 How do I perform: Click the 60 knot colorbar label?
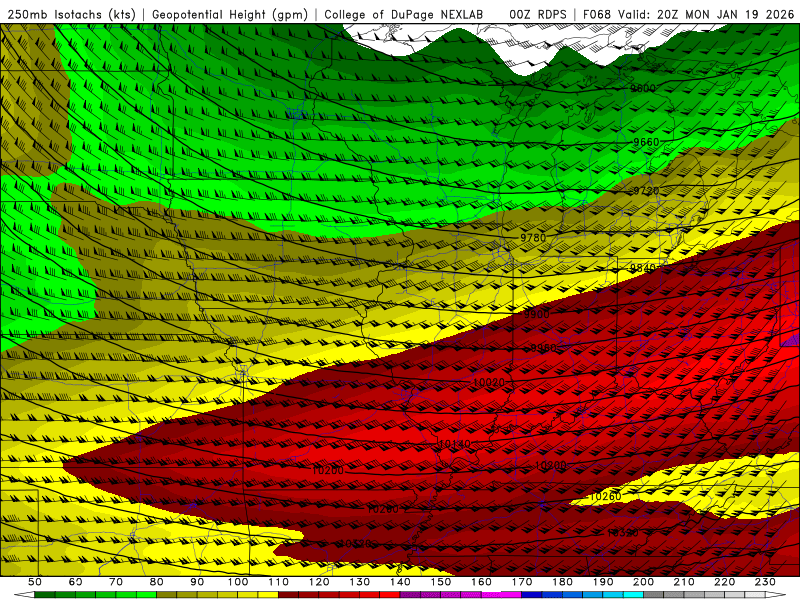tap(76, 582)
